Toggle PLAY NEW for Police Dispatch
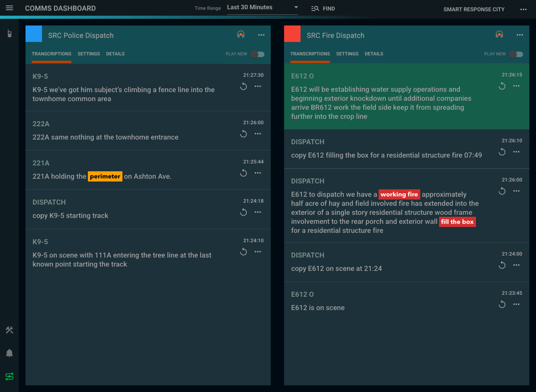 click(x=257, y=54)
